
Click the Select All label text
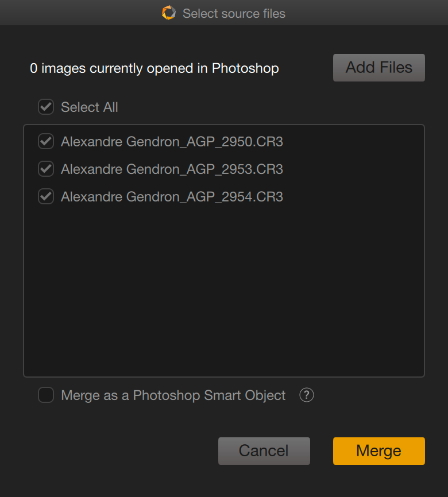click(x=90, y=107)
